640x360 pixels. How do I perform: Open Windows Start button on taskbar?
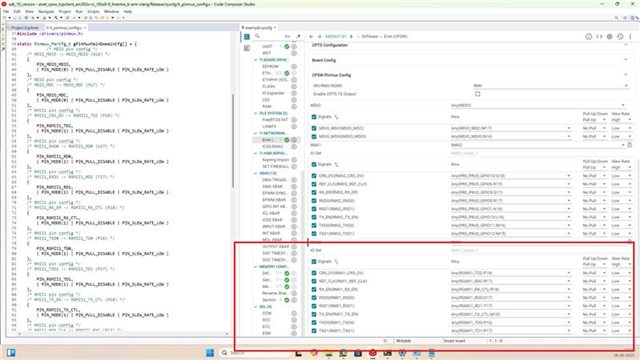point(210,353)
